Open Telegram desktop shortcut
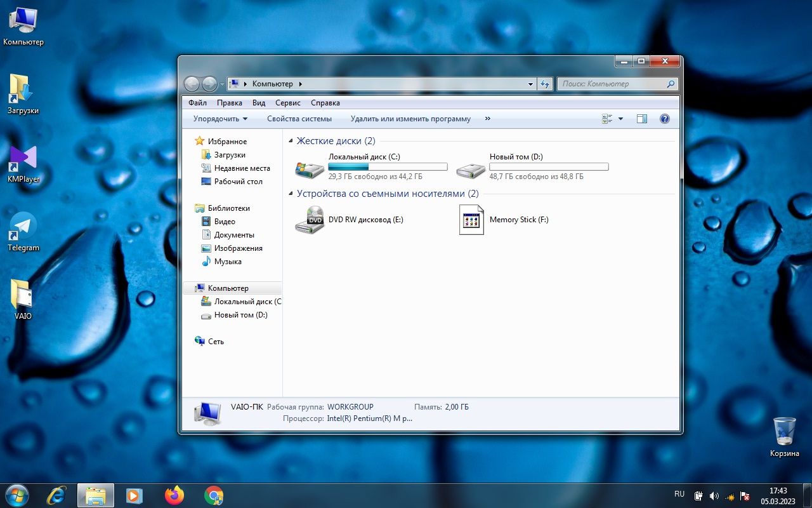Viewport: 812px width, 508px height. click(23, 232)
